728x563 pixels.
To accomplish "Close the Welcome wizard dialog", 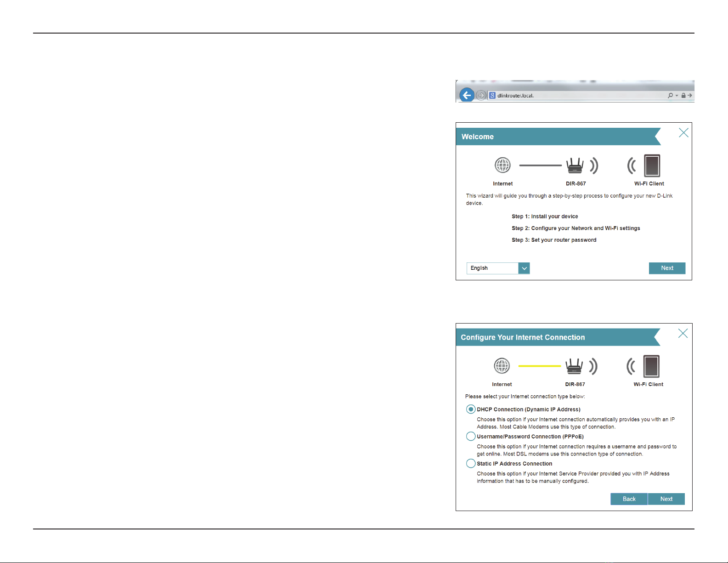I will point(683,133).
